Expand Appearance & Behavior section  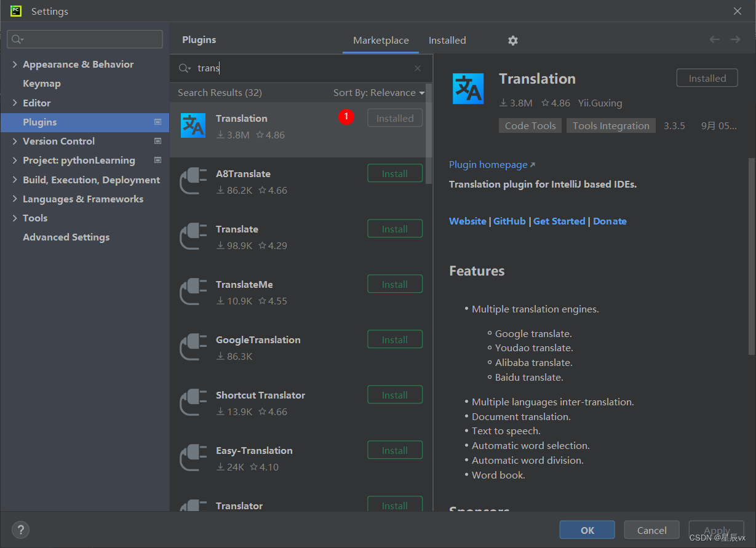(15, 64)
